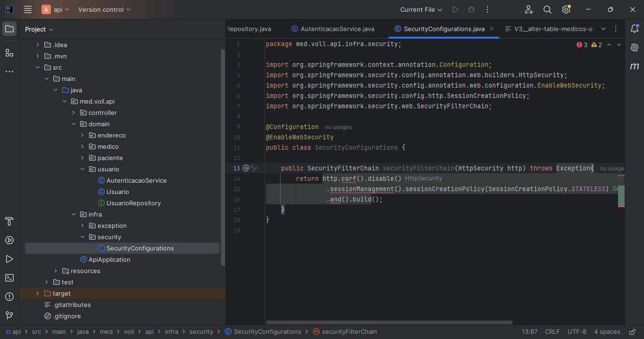Viewport: 644px width, 339px height.
Task: Click SecurityConfigurations breadcrumb in navigation bar
Action: click(x=263, y=331)
